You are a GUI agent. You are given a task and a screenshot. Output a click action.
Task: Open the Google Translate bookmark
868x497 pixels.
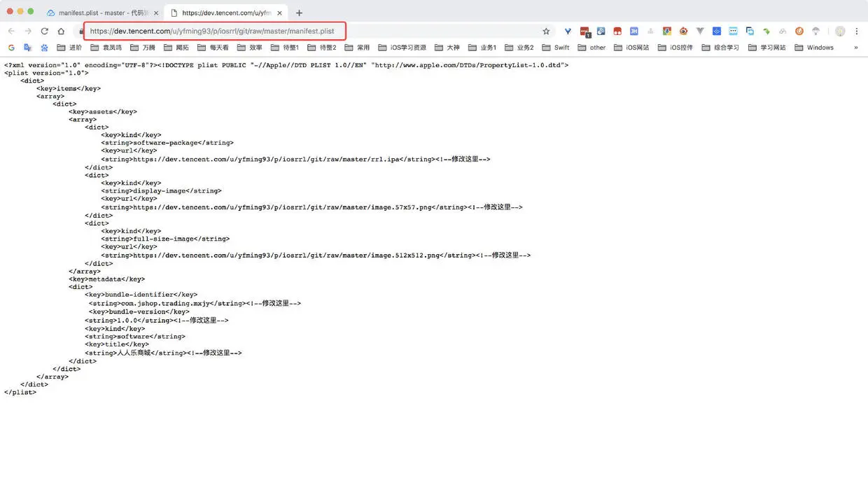28,48
